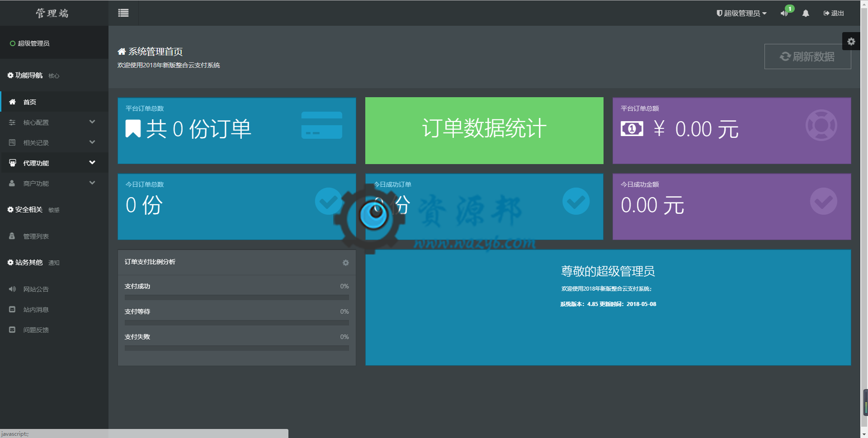The width and height of the screenshot is (868, 438).
Task: Click the envelope icon beside 问题反馈
Action: [12, 330]
